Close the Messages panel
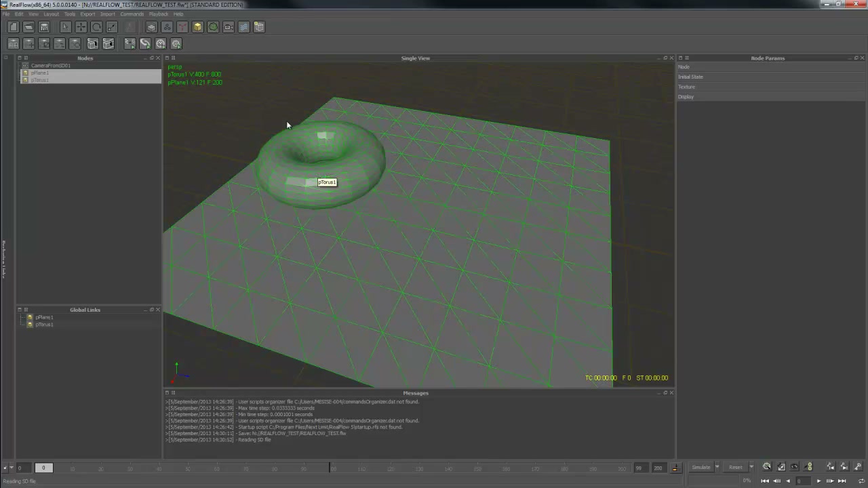Screen dimensions: 868x488 671,392
